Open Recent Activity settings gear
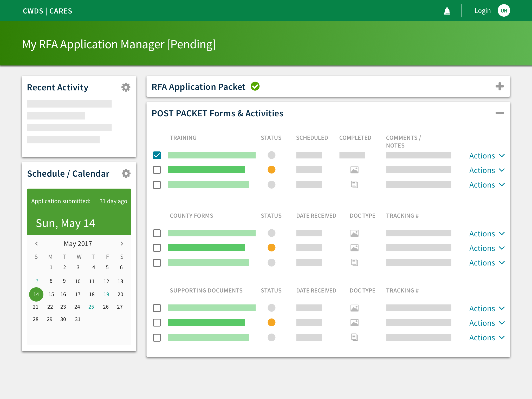The width and height of the screenshot is (532, 399). pos(126,87)
